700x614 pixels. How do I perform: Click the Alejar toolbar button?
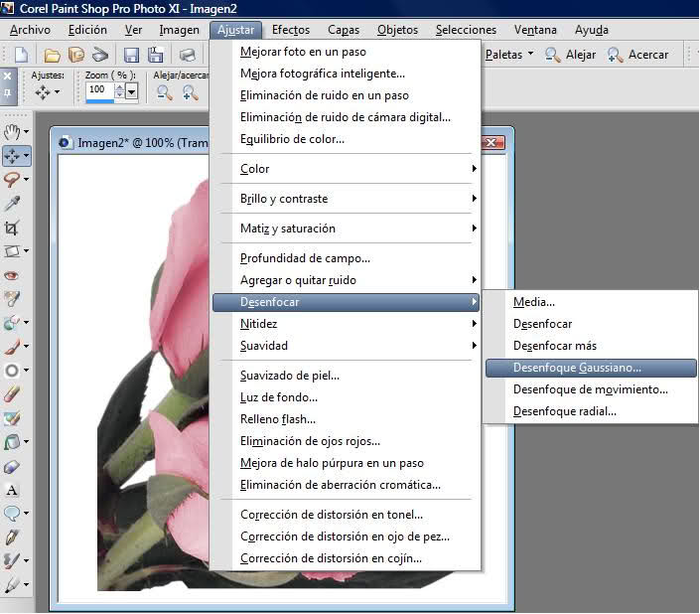coord(571,55)
